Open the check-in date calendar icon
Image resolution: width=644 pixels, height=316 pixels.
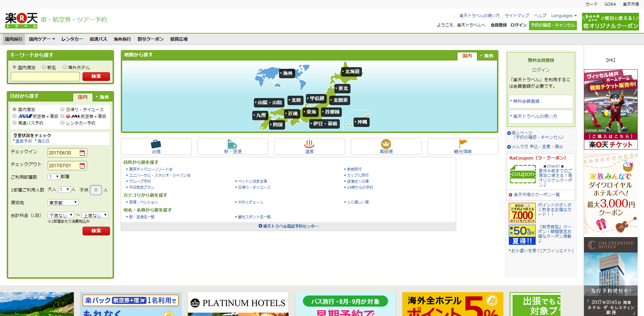83,152
